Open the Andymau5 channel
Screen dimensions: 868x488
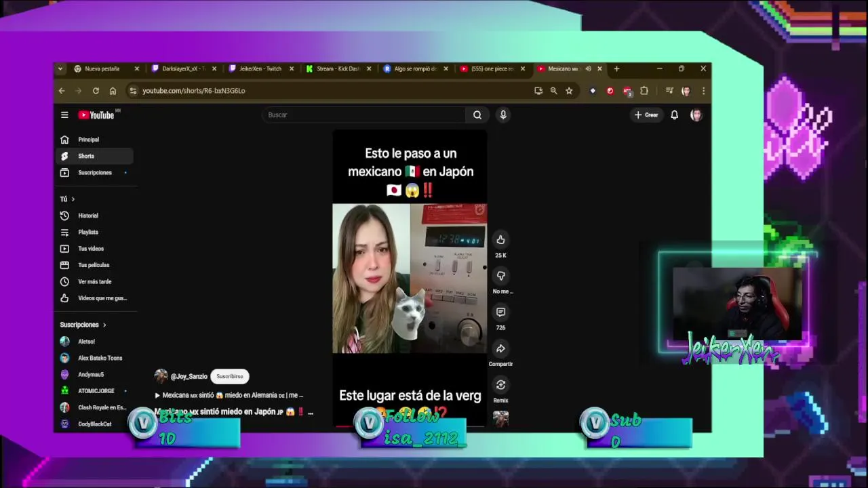coord(94,375)
